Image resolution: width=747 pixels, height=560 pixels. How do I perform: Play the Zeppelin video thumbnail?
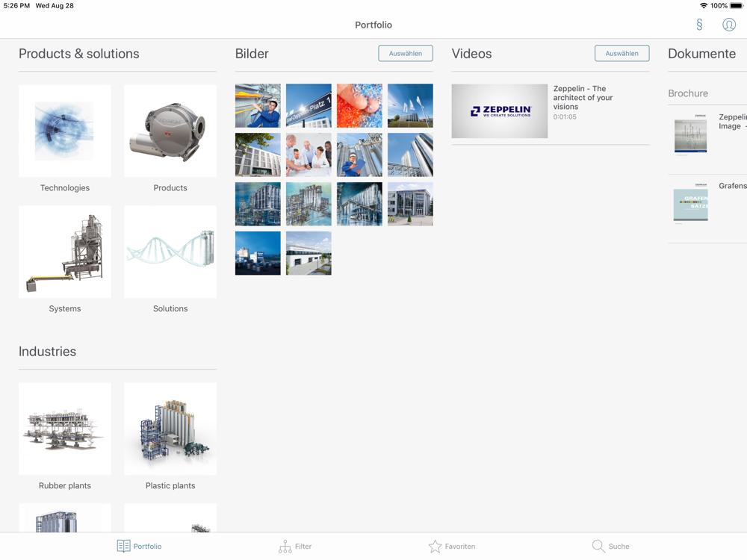(499, 111)
